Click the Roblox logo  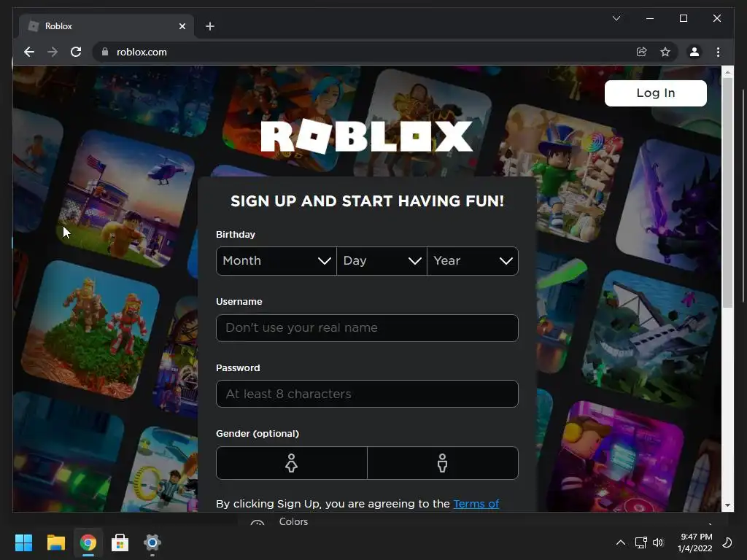pyautogui.click(x=366, y=136)
